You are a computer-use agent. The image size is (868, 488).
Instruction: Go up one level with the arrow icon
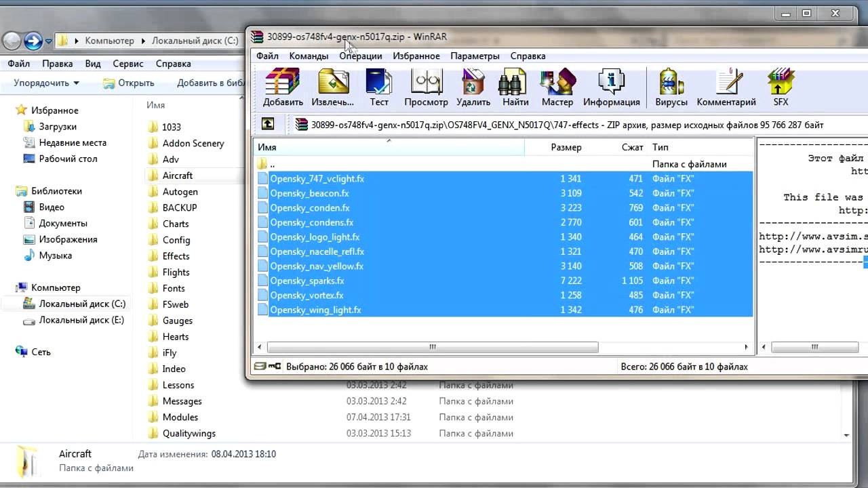(x=268, y=124)
